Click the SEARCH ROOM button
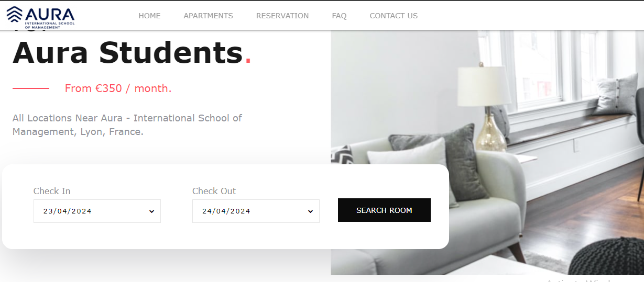Viewport: 644px width, 282px height. pyautogui.click(x=384, y=210)
